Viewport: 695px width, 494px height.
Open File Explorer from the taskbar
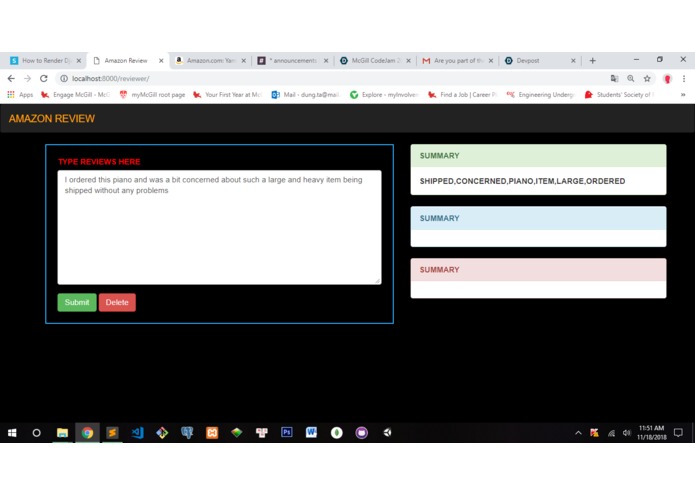(x=62, y=433)
